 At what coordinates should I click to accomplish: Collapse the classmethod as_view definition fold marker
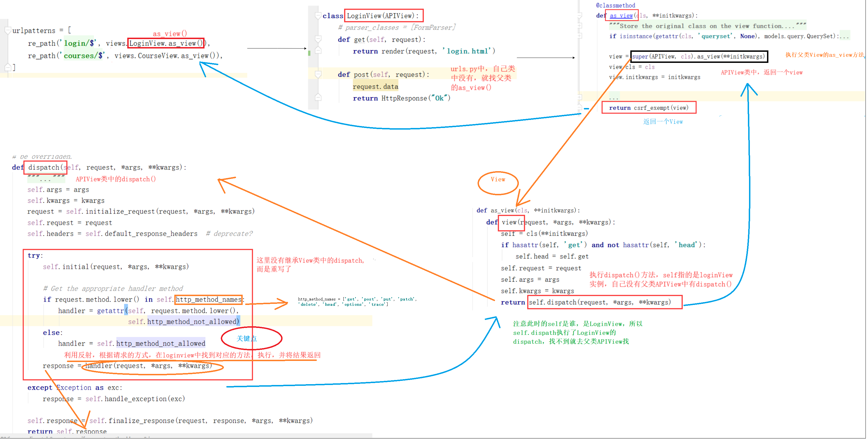580,16
